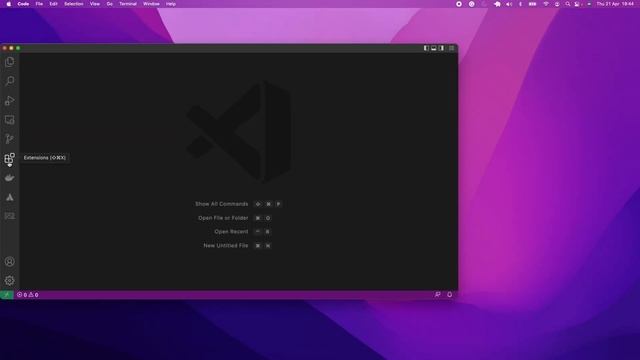Click New Untitled File label
640x360 pixels.
point(226,246)
